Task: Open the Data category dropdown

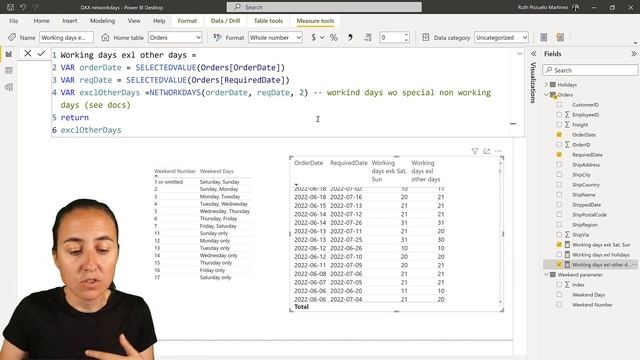Action: coord(501,37)
